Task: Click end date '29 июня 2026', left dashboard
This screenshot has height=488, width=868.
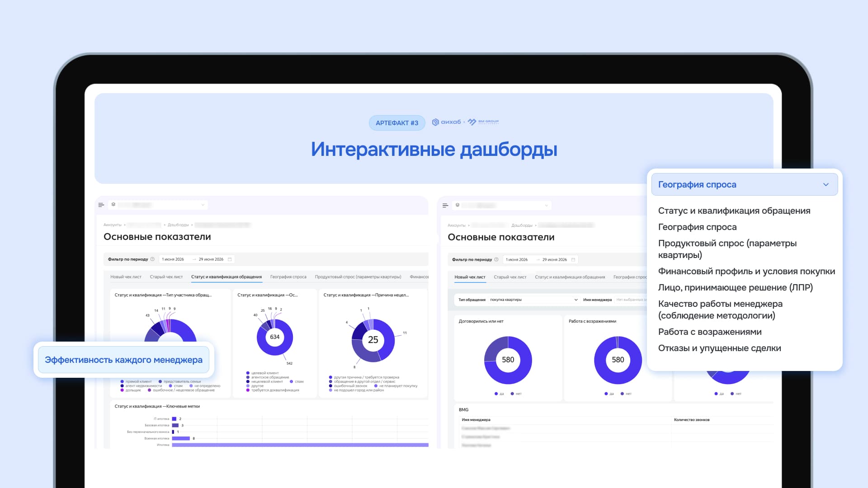Action: pyautogui.click(x=211, y=259)
